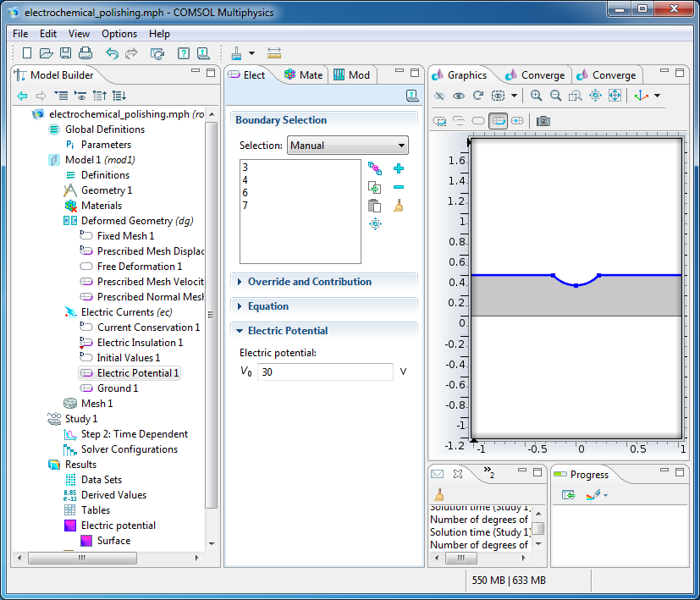Click the ruler measure icon in toolbar

click(274, 53)
